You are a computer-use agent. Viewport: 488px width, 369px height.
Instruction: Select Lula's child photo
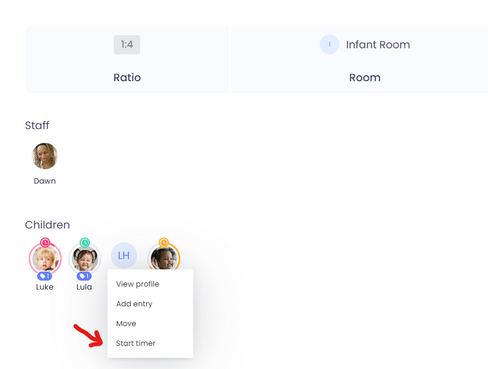click(x=84, y=259)
